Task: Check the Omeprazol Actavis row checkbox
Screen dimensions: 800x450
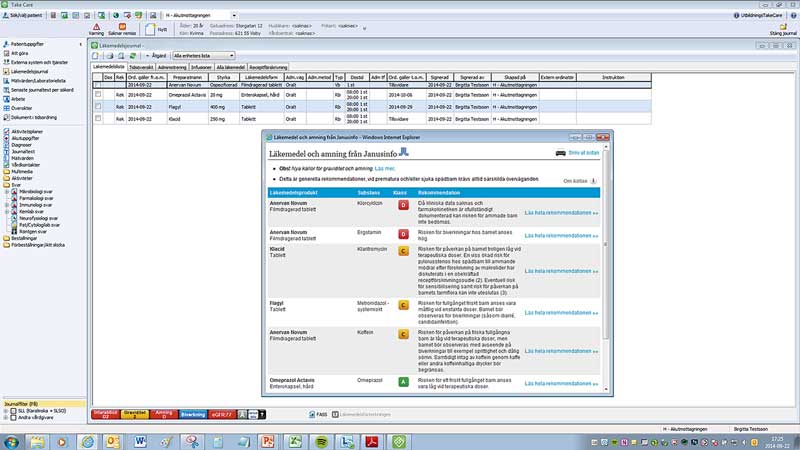Action: coord(97,94)
